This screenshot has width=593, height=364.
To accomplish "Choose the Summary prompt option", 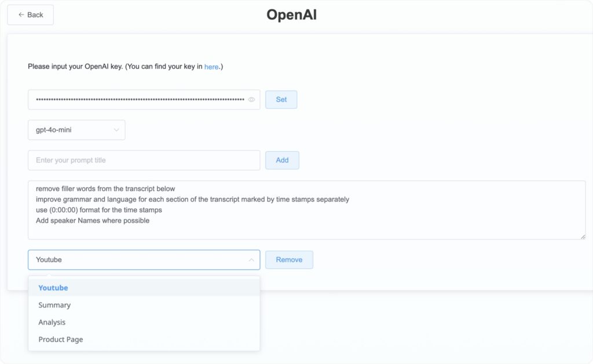I will click(x=54, y=305).
